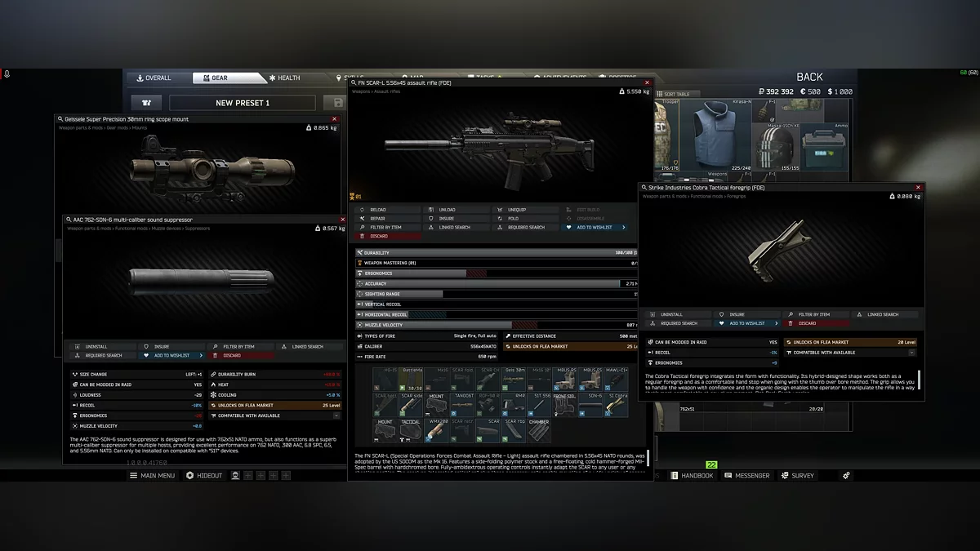Select the WMX200 flashlight slot

(x=436, y=431)
